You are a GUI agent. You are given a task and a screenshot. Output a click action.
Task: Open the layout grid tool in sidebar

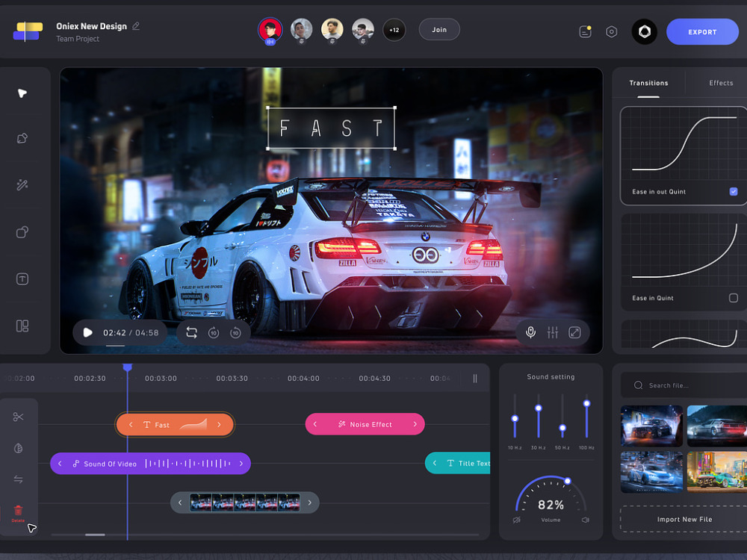(x=22, y=326)
